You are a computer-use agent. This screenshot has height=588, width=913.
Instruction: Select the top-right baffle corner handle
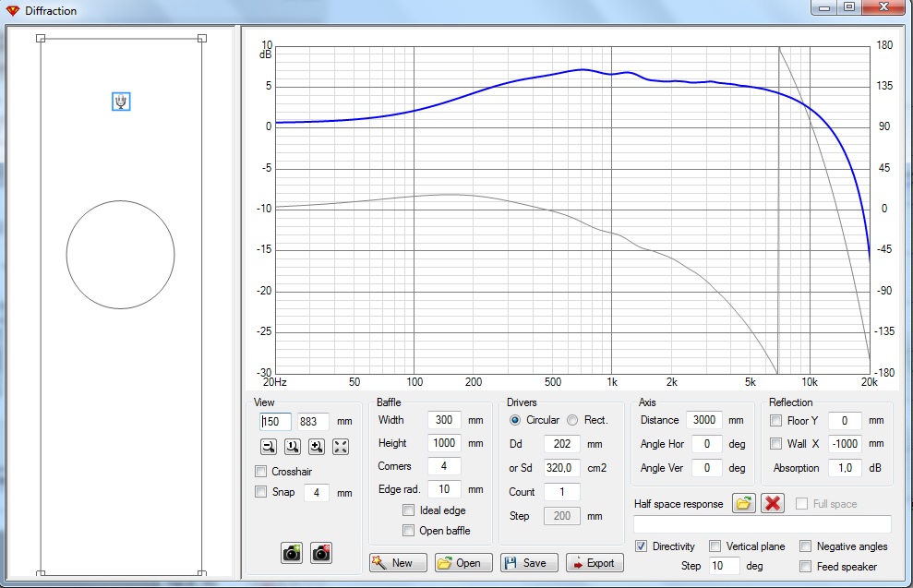coord(202,39)
